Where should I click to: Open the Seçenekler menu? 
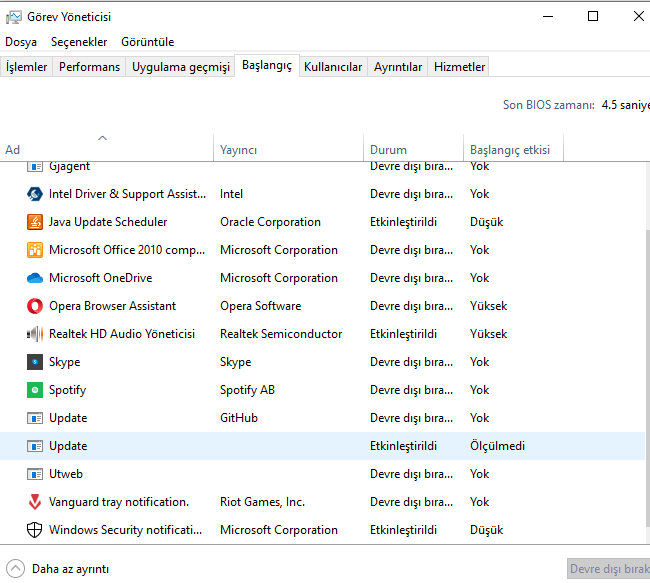coord(79,42)
